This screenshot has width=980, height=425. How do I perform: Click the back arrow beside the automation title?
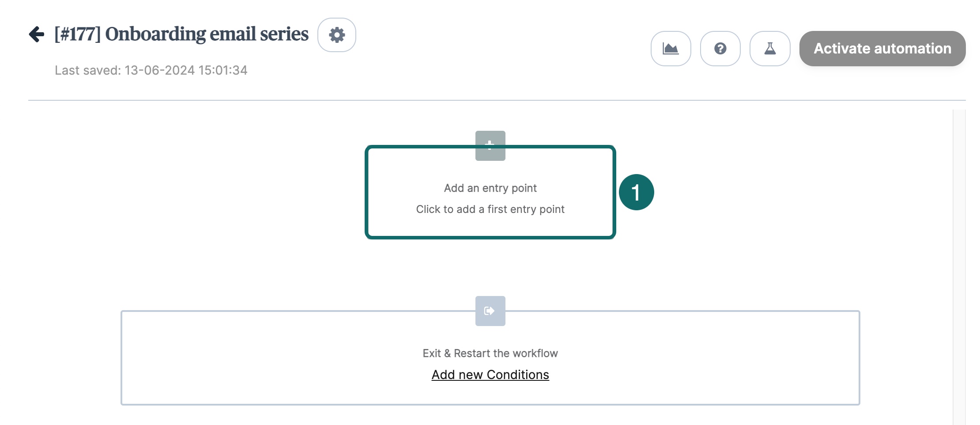click(x=37, y=34)
